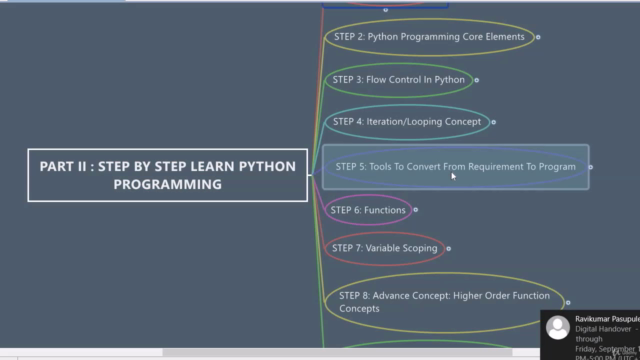Expand the STEP 5 node children

[591, 167]
